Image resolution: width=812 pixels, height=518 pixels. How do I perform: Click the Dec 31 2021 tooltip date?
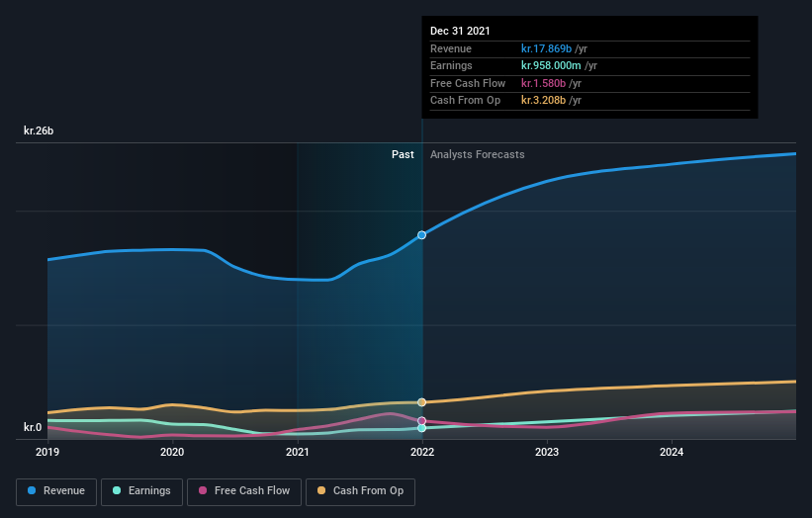point(460,31)
